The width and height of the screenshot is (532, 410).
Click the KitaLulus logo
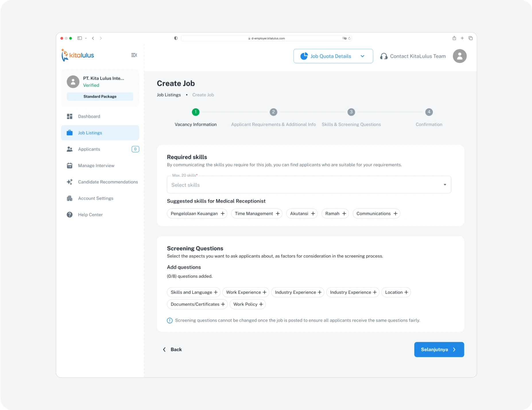click(x=78, y=55)
